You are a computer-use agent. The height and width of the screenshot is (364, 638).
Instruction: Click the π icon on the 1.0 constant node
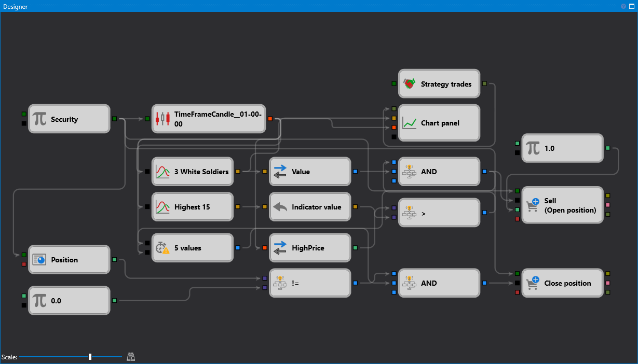(x=532, y=148)
